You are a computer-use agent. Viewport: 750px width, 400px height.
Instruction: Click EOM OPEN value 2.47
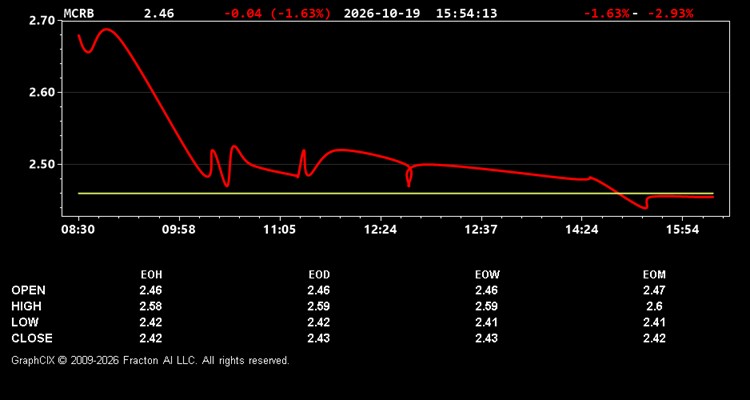[654, 290]
